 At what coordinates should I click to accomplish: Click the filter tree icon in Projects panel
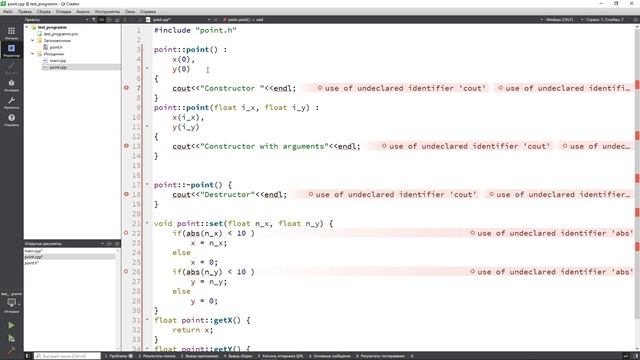pyautogui.click(x=94, y=20)
